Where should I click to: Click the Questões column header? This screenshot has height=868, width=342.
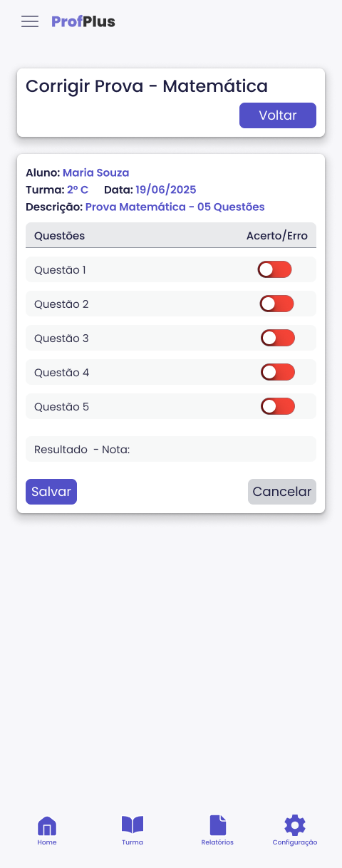pyautogui.click(x=59, y=235)
